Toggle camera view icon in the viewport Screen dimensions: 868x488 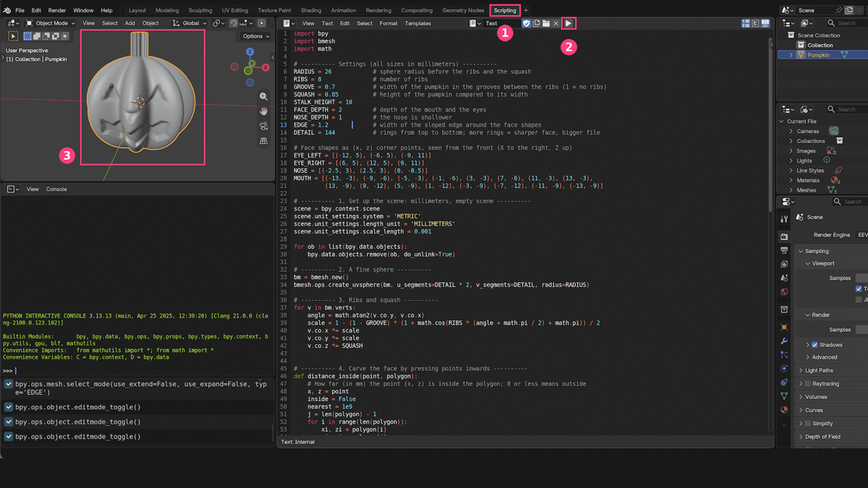point(263,126)
